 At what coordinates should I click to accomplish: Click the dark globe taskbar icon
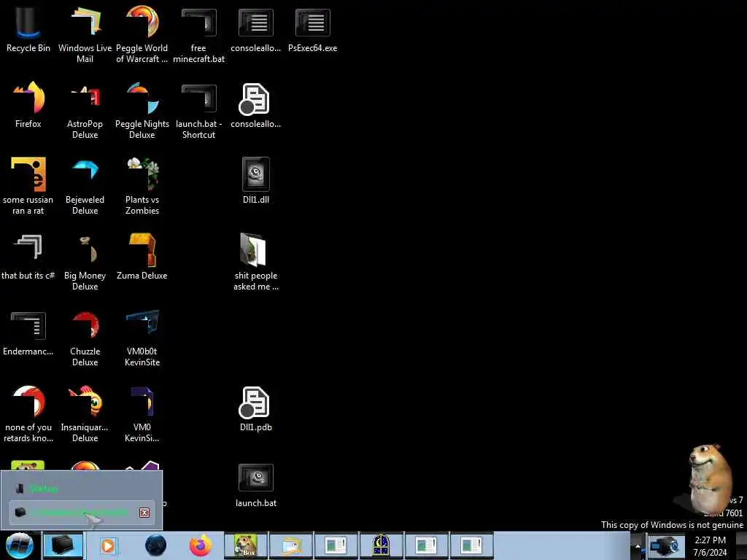click(156, 545)
